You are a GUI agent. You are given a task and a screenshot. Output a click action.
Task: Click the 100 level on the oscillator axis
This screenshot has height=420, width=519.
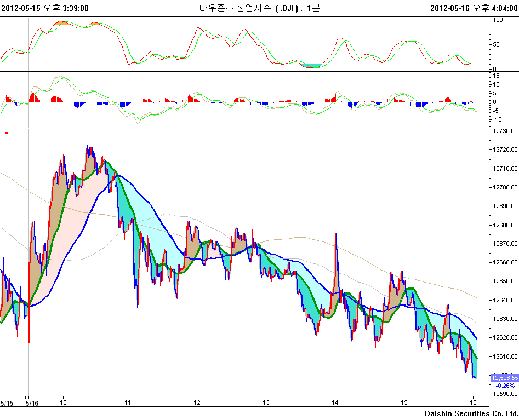pyautogui.click(x=498, y=20)
